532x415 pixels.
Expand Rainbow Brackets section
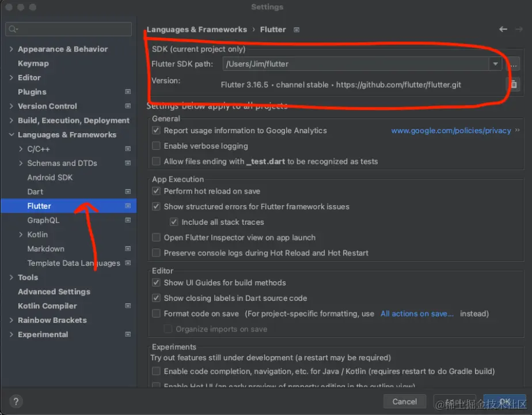pyautogui.click(x=11, y=320)
